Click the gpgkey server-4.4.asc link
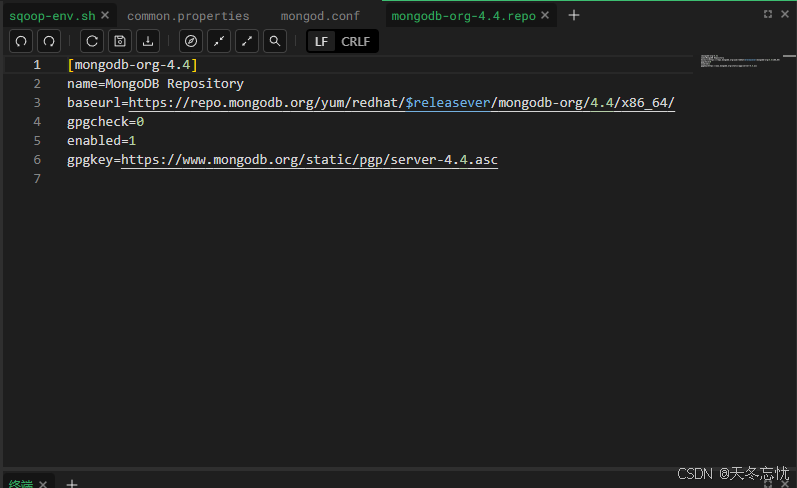This screenshot has width=797, height=488. [309, 160]
